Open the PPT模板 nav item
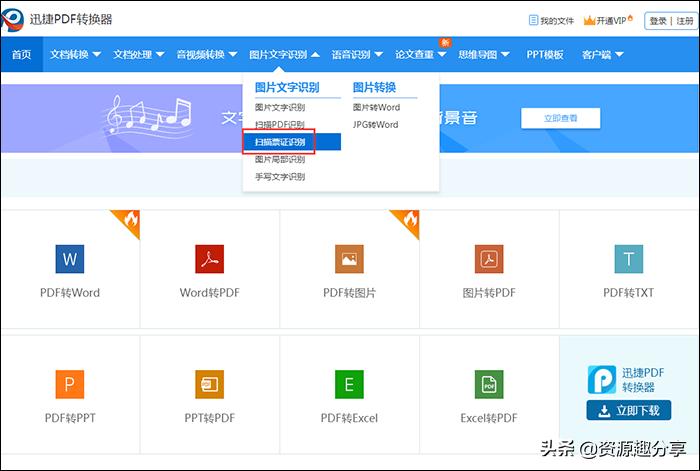Viewport: 700px width, 471px height. [545, 54]
